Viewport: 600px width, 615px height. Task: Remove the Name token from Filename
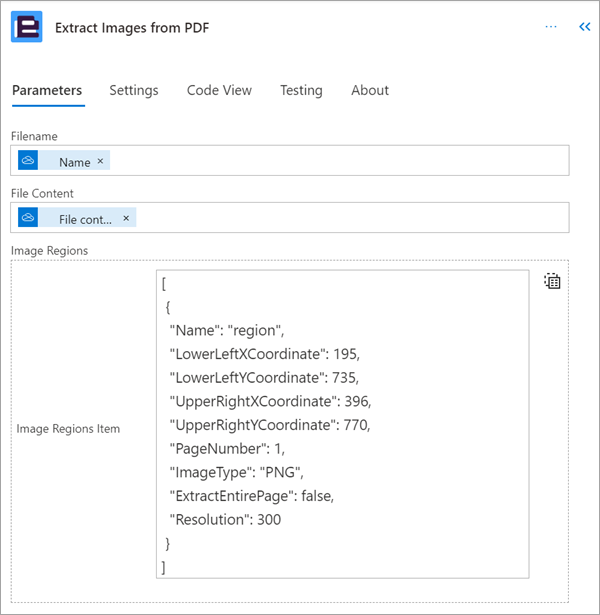pyautogui.click(x=100, y=161)
